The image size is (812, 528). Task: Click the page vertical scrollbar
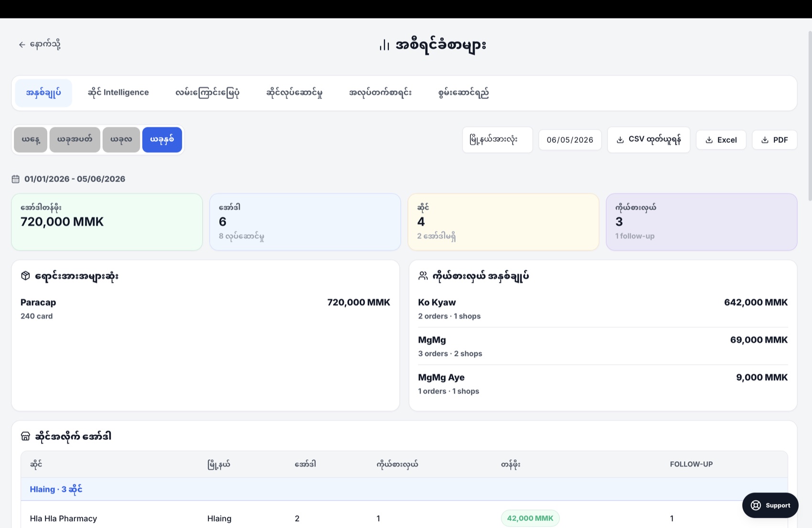point(810,116)
